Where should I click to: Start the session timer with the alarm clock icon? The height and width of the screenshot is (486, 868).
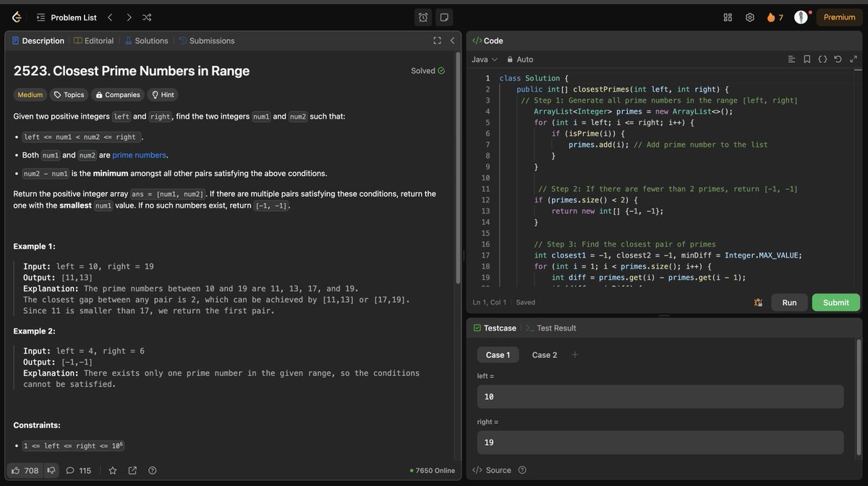[422, 16]
